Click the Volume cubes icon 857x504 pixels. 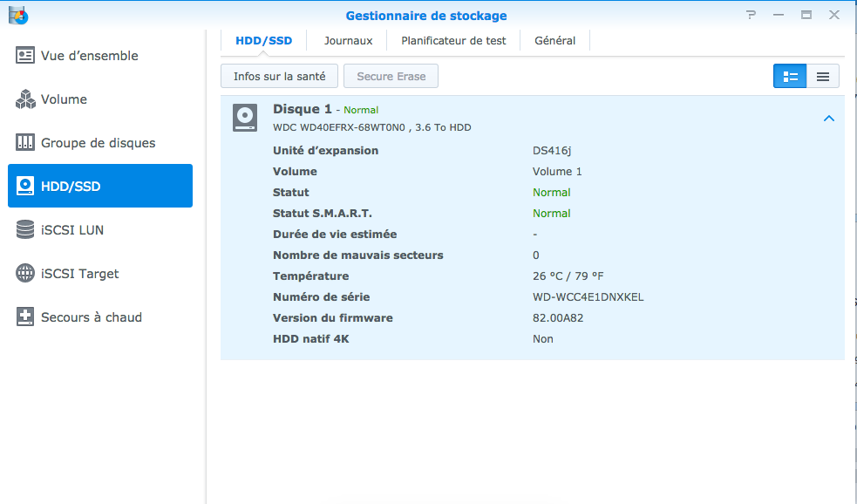point(25,99)
